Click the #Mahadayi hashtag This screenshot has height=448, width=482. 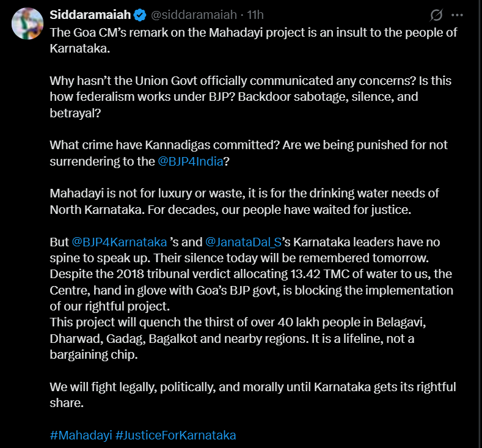point(81,435)
